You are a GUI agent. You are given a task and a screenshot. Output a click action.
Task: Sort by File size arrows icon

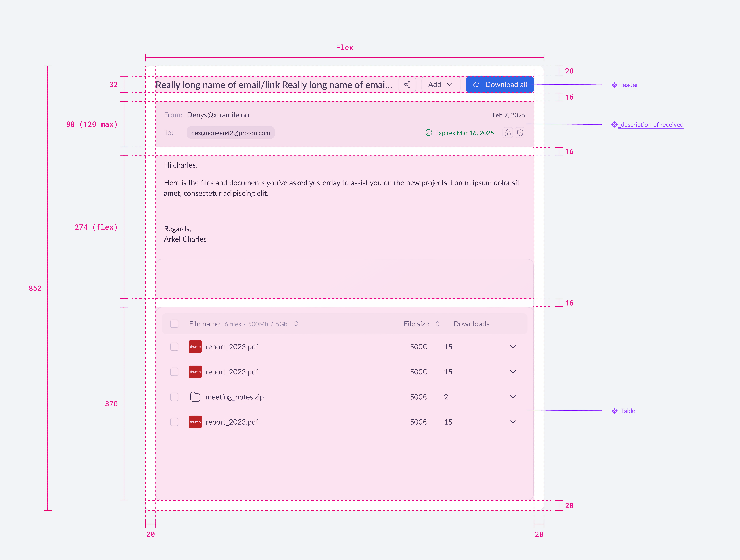point(438,324)
